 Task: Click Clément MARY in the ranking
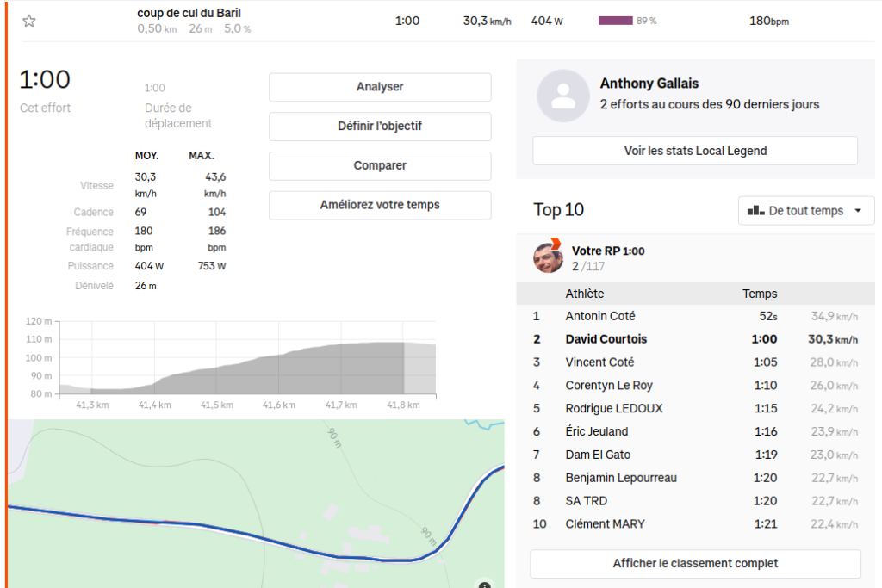pos(606,524)
